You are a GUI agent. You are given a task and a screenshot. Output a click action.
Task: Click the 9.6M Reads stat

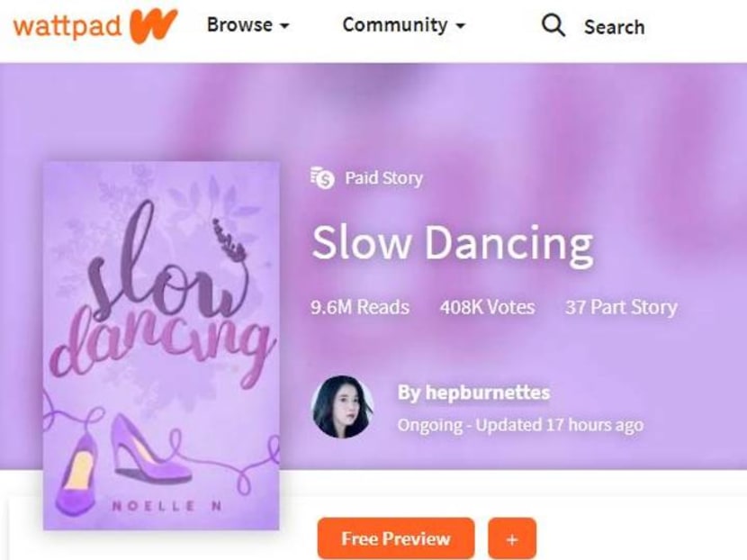coord(360,307)
